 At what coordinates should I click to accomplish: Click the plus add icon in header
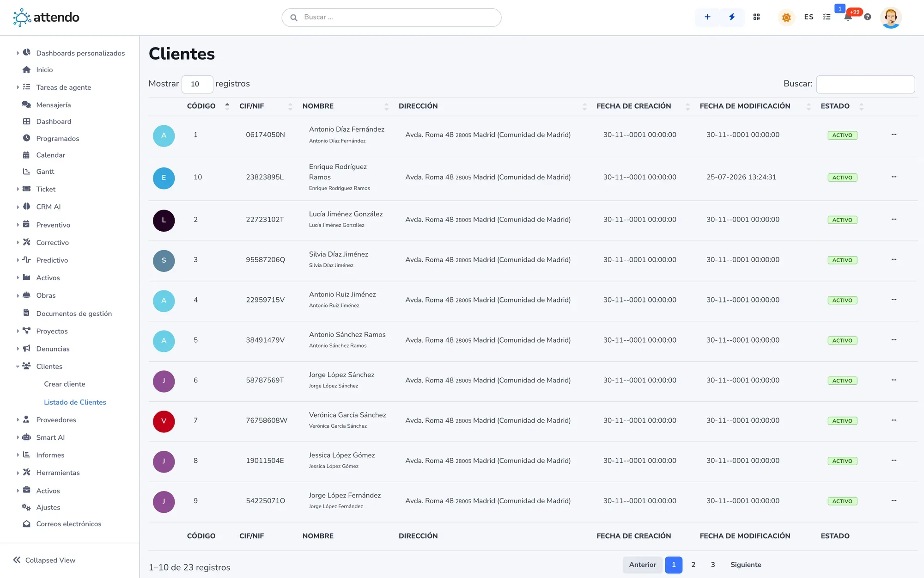tap(707, 17)
